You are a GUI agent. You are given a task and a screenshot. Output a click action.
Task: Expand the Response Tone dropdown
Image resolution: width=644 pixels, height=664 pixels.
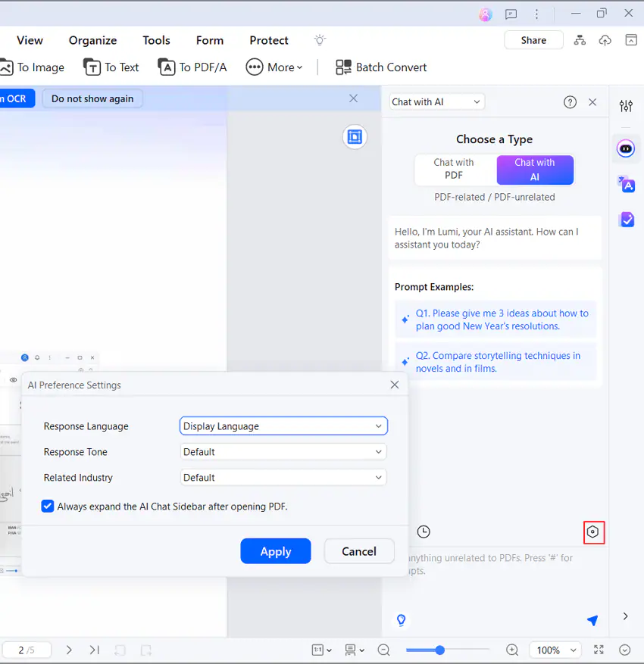[x=283, y=451]
